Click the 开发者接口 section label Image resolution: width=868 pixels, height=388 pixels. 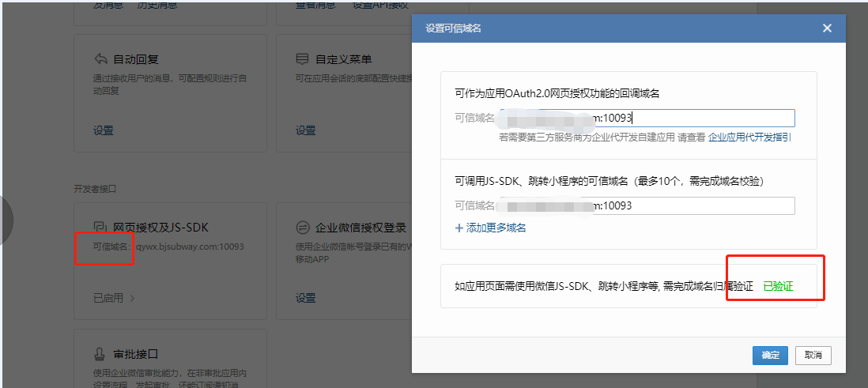coord(95,189)
